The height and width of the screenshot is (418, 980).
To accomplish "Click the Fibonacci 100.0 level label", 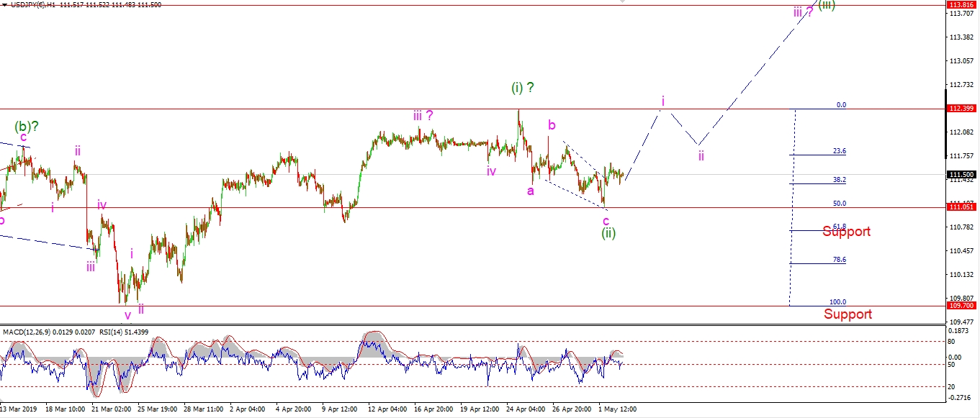I will 837,302.
